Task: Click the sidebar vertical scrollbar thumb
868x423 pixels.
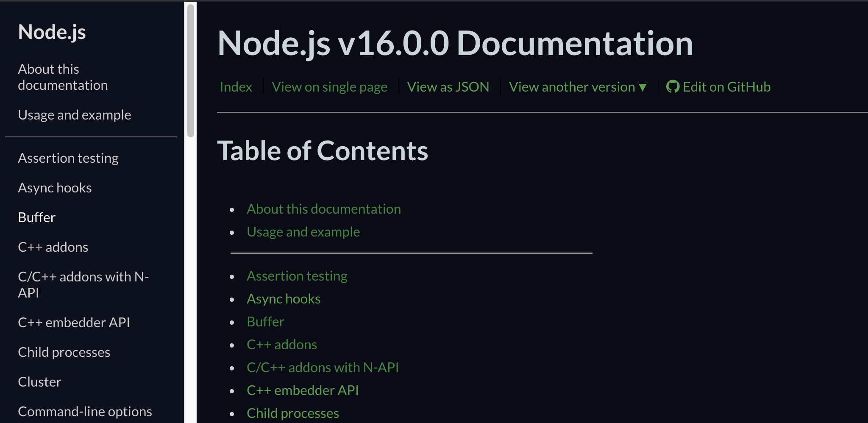Action: (x=191, y=70)
